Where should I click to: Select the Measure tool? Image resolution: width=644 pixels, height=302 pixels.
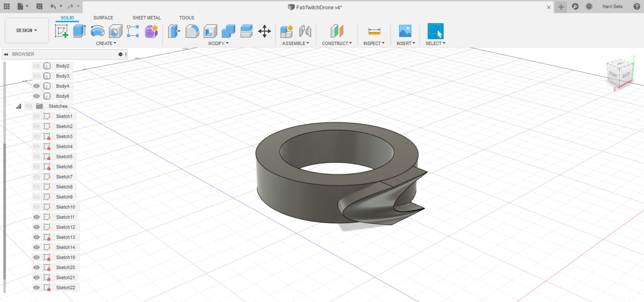pyautogui.click(x=374, y=31)
